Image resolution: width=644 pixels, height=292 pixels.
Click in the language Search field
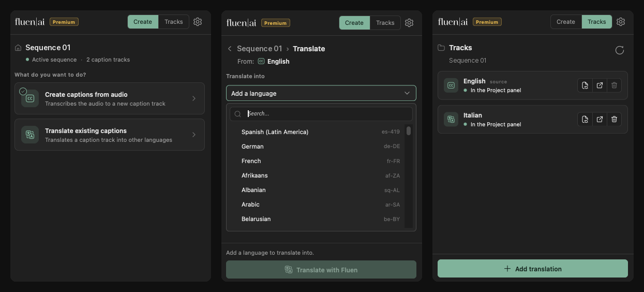(321, 114)
